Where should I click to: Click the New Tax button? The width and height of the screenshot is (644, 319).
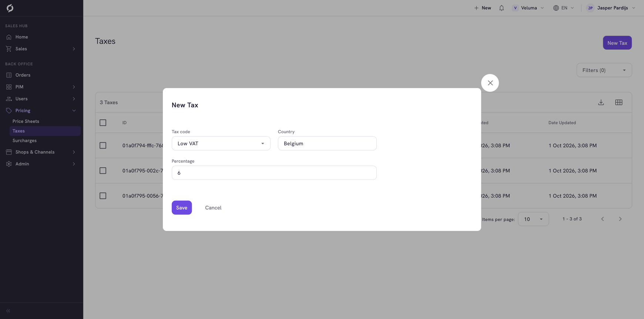(617, 43)
